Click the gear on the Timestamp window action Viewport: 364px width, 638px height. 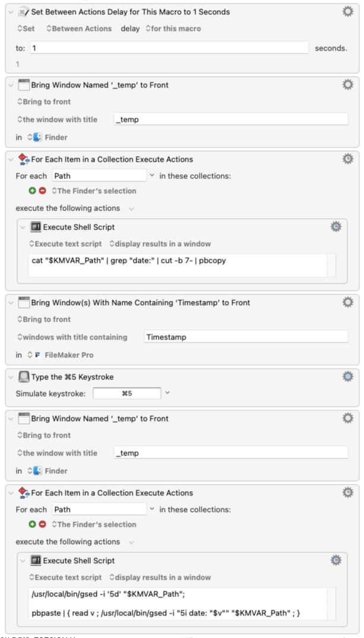348,301
